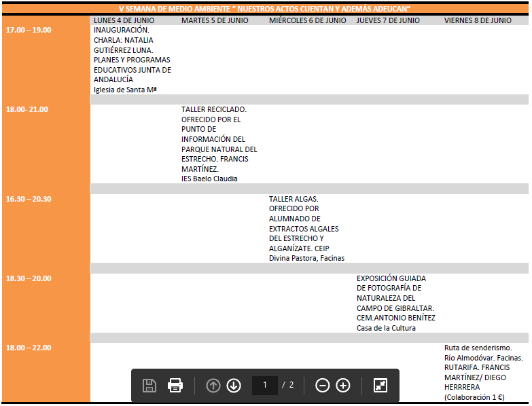The width and height of the screenshot is (532, 406).
Task: Click the title 'V SEMANA DE MEDIO AMBIENTE'
Action: [x=175, y=9]
